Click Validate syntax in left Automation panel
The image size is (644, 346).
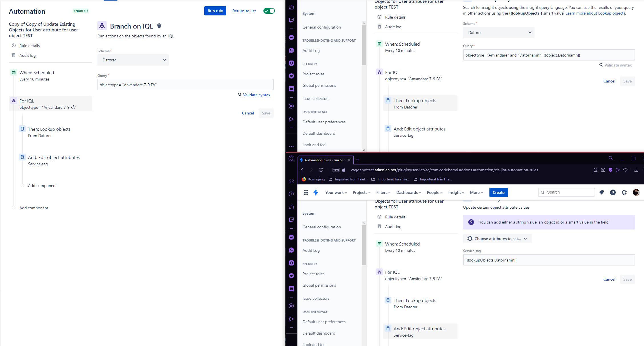[x=254, y=95]
